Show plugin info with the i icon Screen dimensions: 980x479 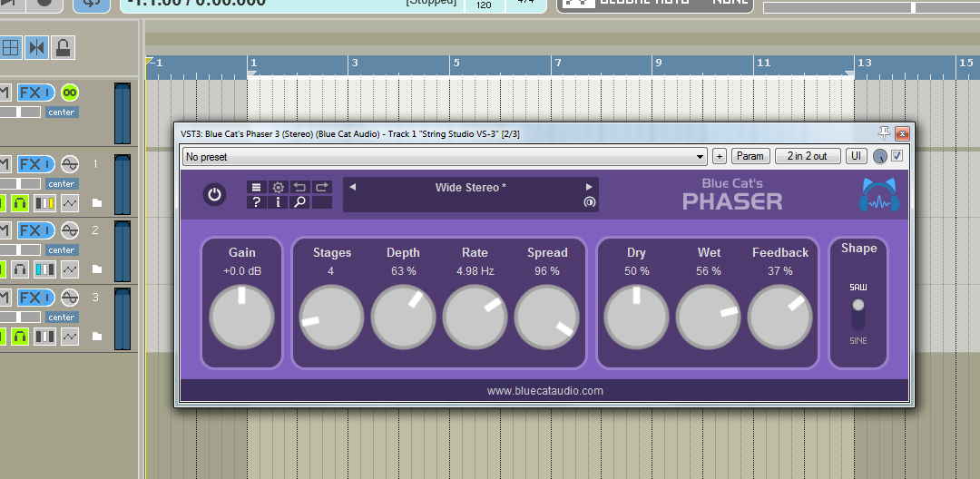coord(279,202)
